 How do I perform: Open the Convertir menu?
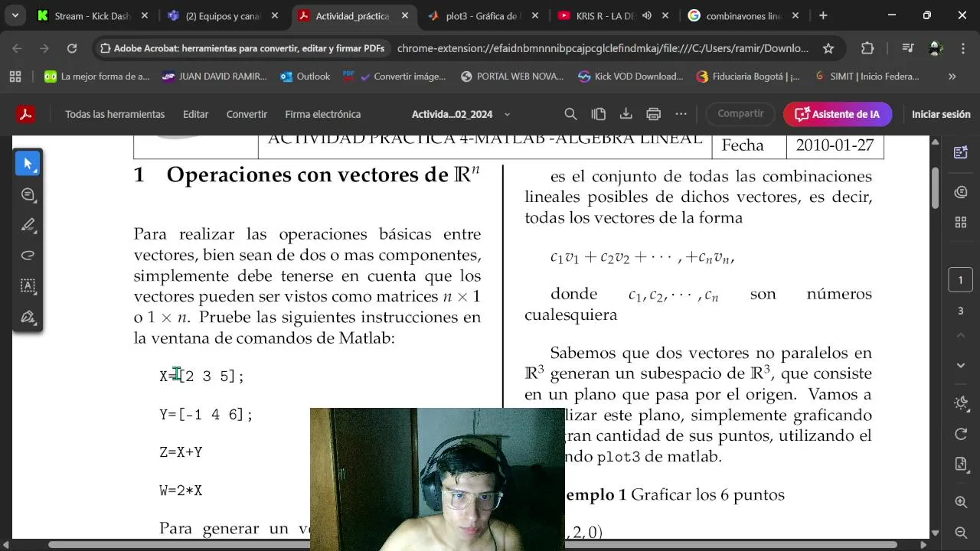[247, 114]
